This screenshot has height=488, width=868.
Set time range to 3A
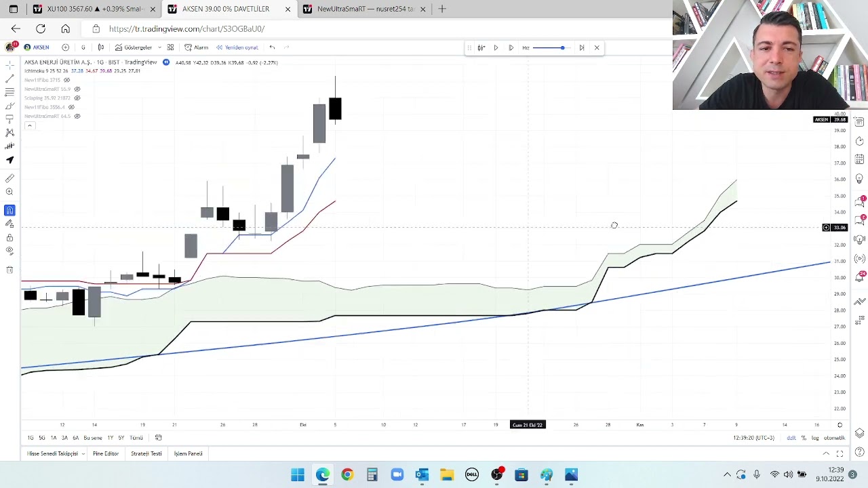click(x=64, y=438)
